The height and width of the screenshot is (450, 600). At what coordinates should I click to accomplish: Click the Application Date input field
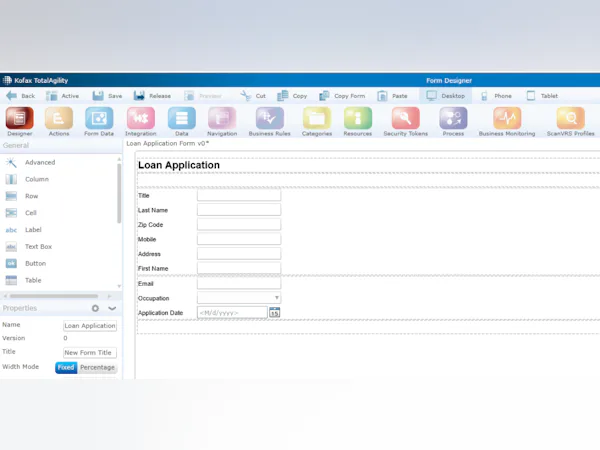pyautogui.click(x=232, y=312)
